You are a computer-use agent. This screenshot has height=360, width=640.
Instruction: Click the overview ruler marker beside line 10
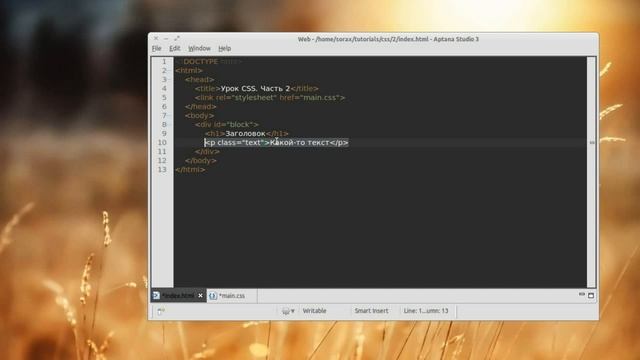pos(592,142)
